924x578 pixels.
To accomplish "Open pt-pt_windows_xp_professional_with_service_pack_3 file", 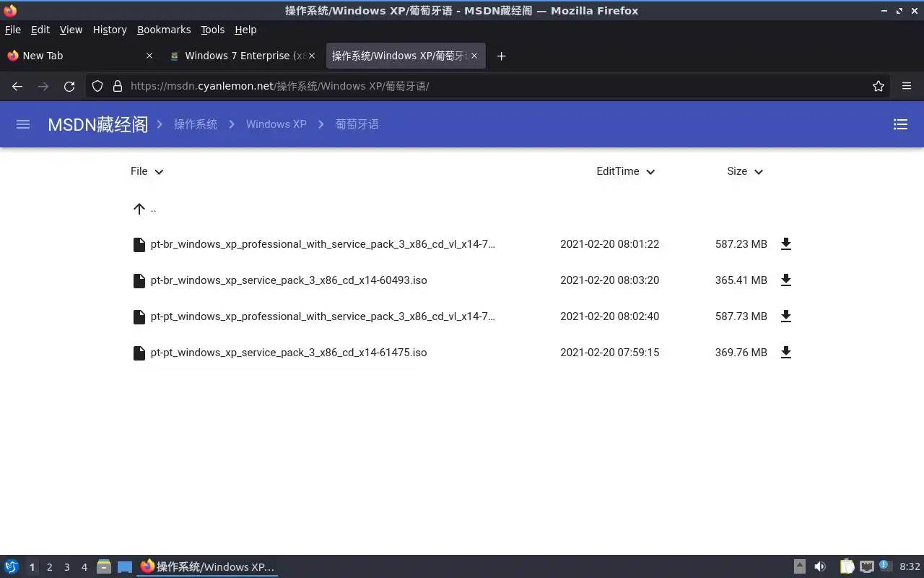I will click(x=323, y=316).
